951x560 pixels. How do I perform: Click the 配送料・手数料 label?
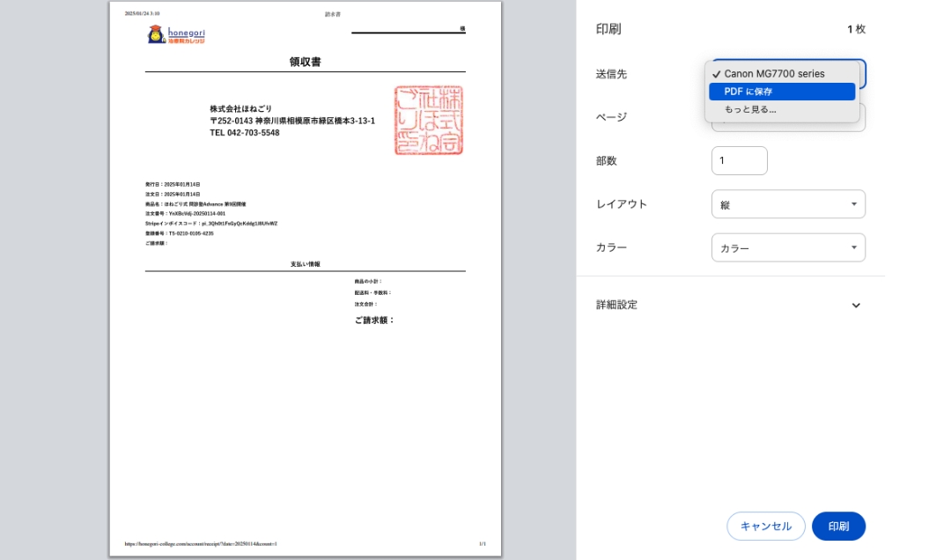coord(373,292)
